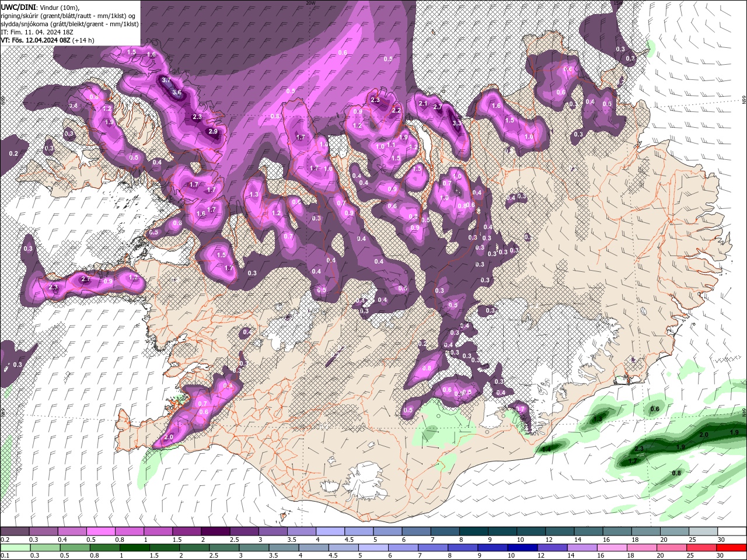
Task: Click the bright red swatch above 30 in the rain scale
Action: [731, 548]
